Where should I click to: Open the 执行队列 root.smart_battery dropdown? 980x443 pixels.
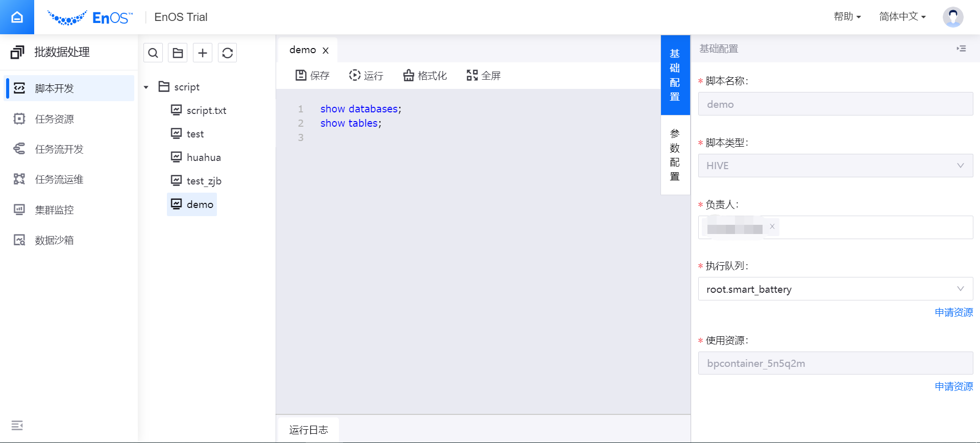click(836, 289)
